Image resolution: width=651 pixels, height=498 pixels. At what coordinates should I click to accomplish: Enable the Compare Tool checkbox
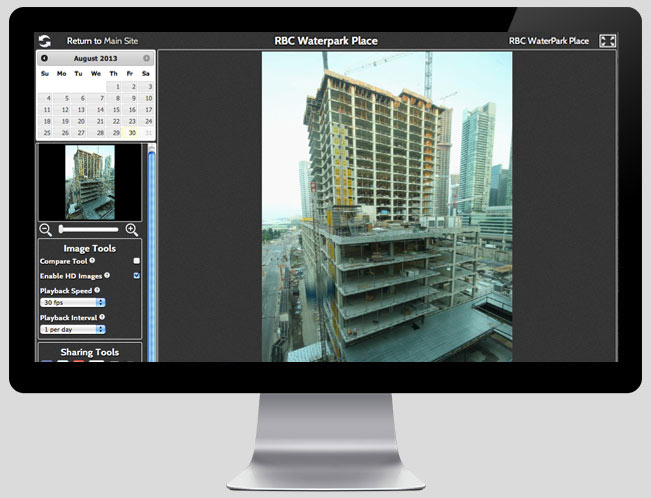[136, 261]
